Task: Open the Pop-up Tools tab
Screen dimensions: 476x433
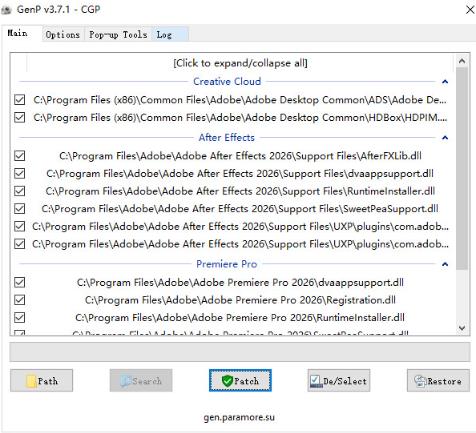Action: 118,35
